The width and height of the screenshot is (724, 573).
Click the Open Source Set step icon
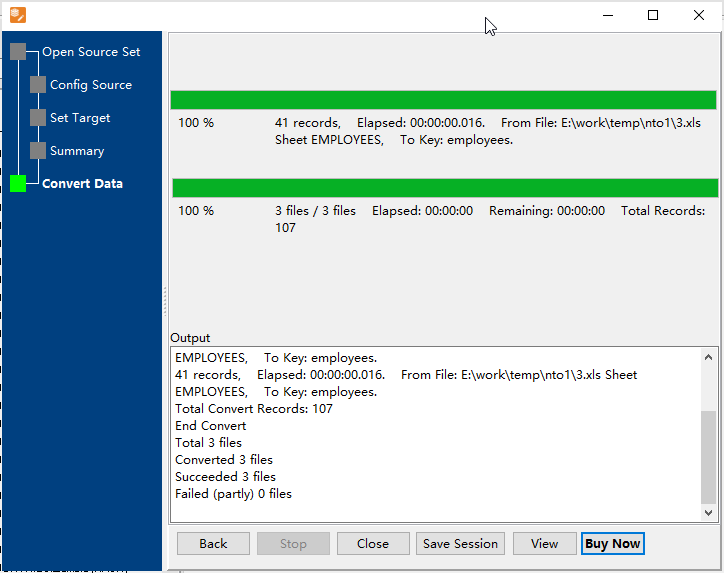pos(18,52)
